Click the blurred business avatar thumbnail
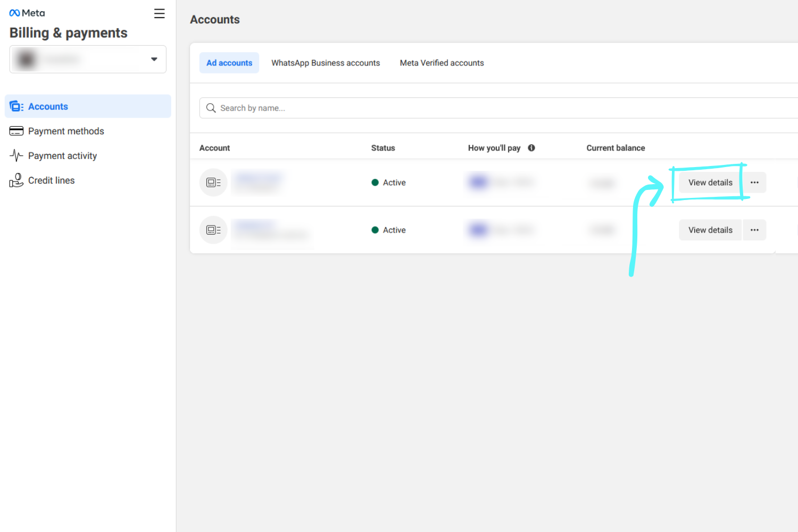This screenshot has width=798, height=532. click(26, 59)
